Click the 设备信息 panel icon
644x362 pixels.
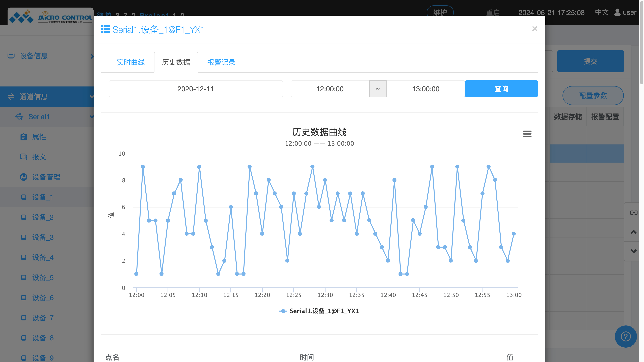tap(11, 56)
